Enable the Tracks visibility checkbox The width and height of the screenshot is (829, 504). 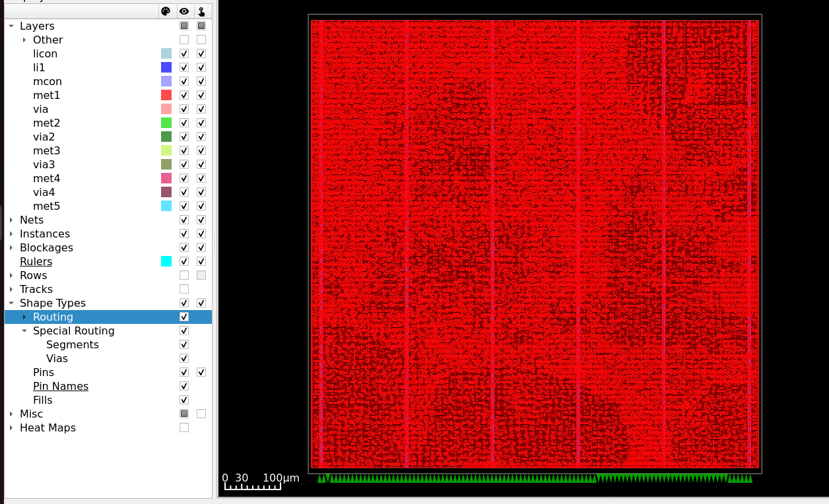click(184, 289)
